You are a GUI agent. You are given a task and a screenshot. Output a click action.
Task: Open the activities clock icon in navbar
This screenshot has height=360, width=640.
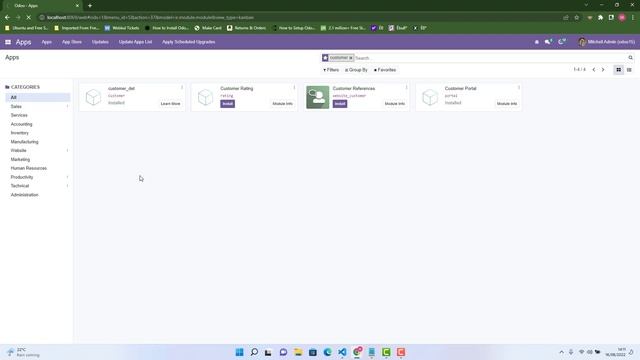pyautogui.click(x=562, y=42)
